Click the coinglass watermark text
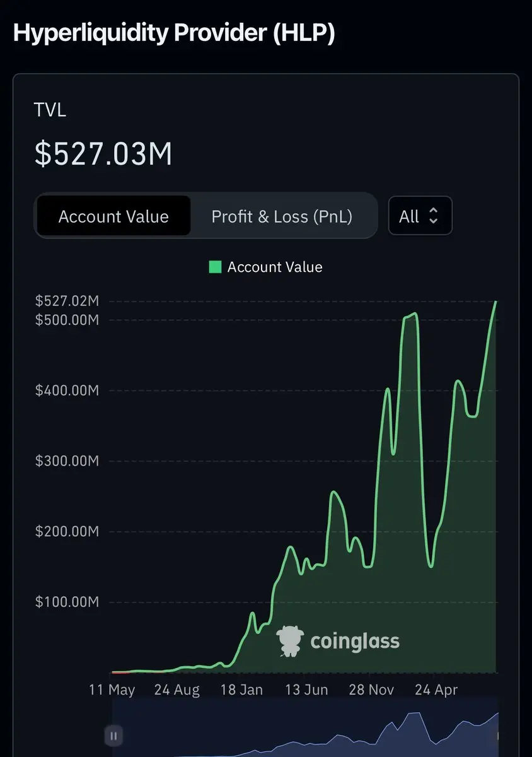Screen dimensions: 532x757 [x=355, y=642]
